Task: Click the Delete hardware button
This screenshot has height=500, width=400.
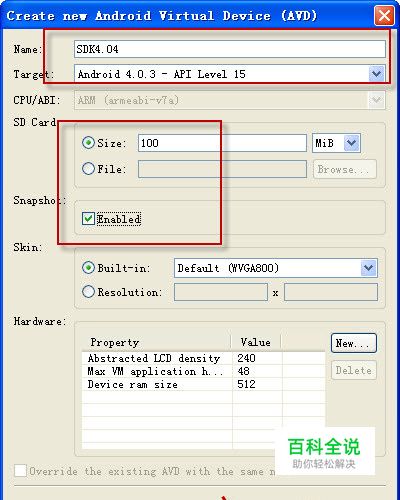Action: [354, 370]
